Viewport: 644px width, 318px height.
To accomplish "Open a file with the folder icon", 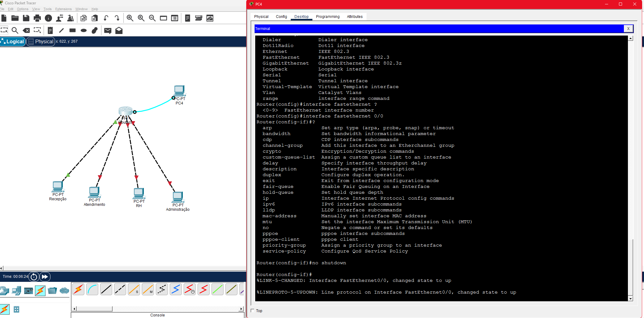I will [x=15, y=18].
